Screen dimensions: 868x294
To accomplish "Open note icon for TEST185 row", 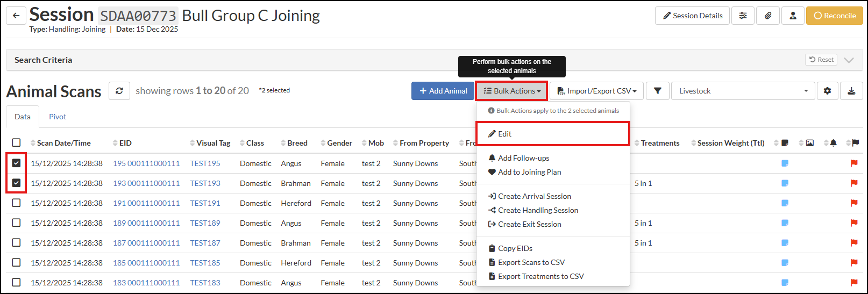I will coord(785,263).
